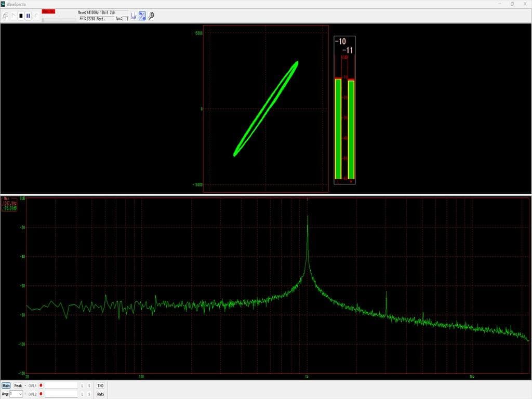532x399 pixels.
Task: Toggle the Main spectrum display button
Action: (6, 386)
